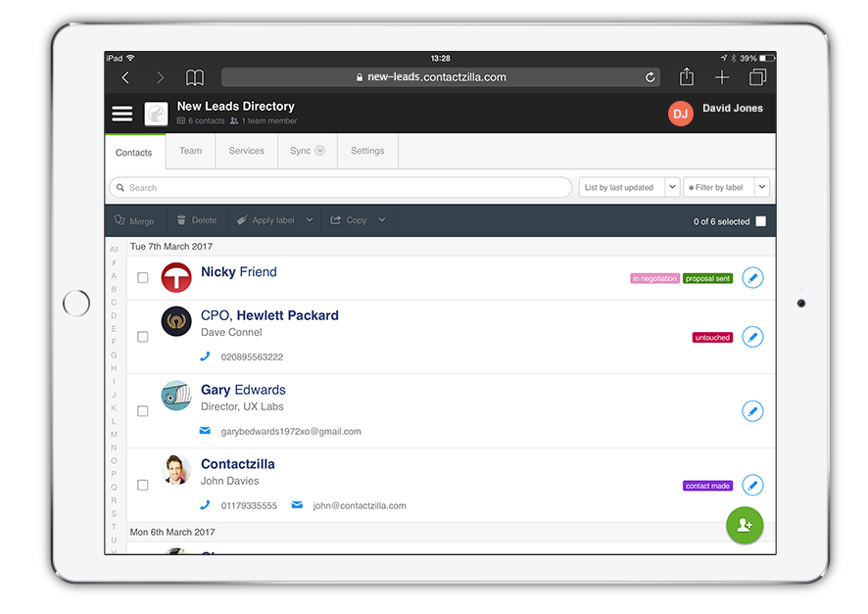
Task: Open the Nicky Friend contact name
Action: [x=239, y=272]
